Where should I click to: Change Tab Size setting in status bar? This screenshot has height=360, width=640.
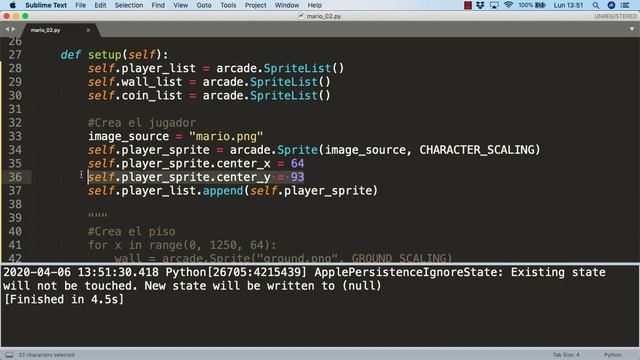566,355
